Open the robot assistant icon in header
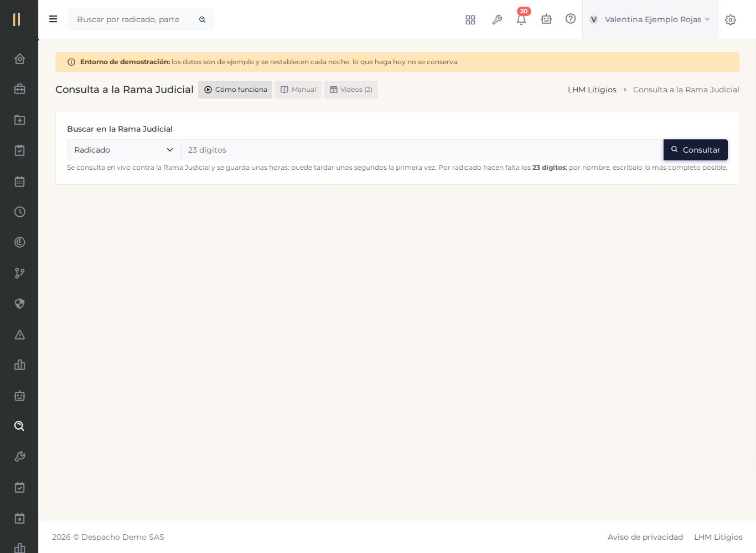 (546, 19)
